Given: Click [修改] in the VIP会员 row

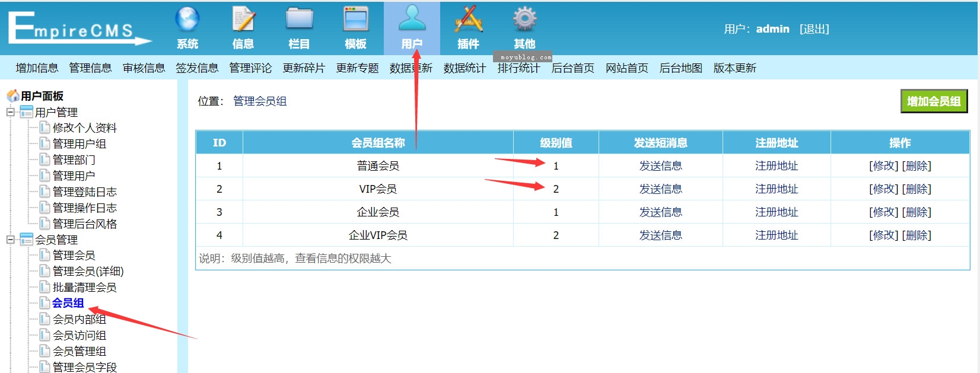Looking at the screenshot, I should (884, 189).
